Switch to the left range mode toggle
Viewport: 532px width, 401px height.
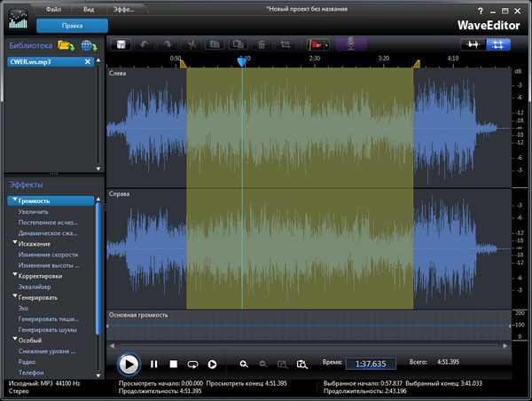click(473, 43)
